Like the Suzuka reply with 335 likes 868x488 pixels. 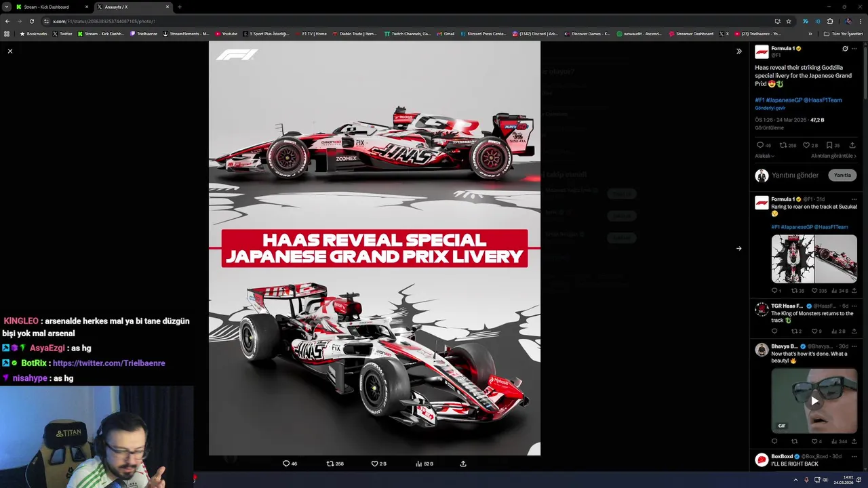click(814, 291)
